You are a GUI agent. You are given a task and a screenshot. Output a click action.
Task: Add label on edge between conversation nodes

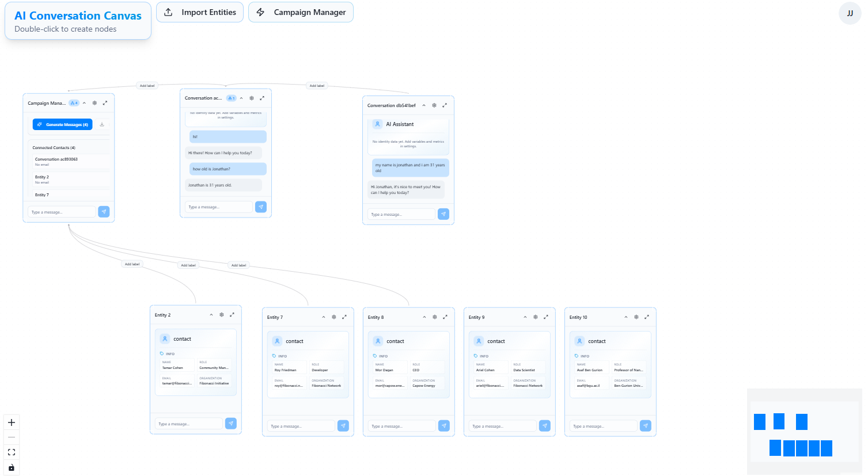point(317,86)
